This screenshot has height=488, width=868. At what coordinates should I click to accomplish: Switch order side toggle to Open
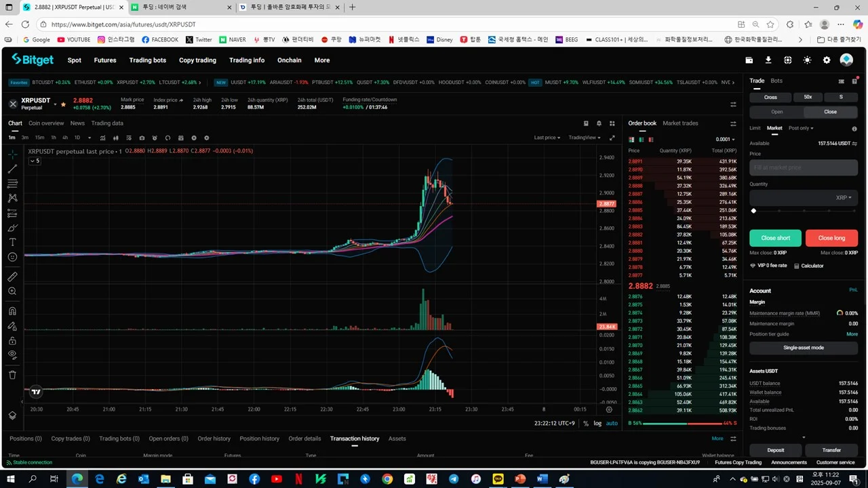(776, 112)
